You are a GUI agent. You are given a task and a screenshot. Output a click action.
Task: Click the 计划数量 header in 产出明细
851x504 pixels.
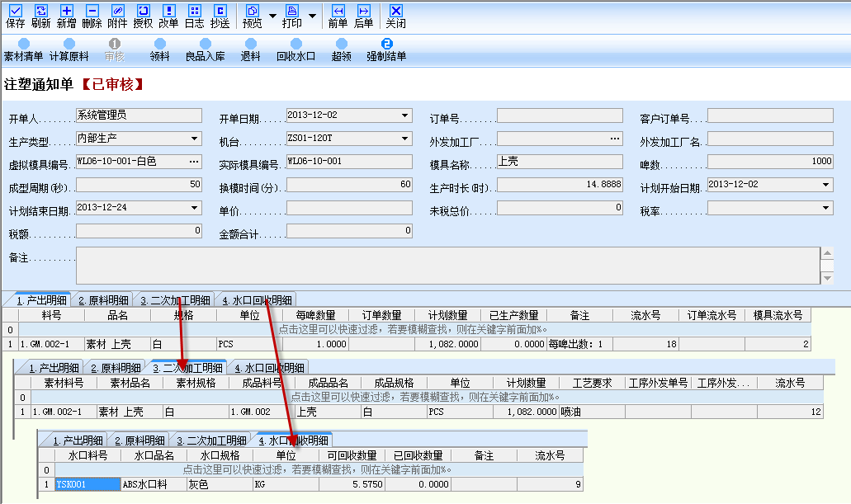coord(447,315)
